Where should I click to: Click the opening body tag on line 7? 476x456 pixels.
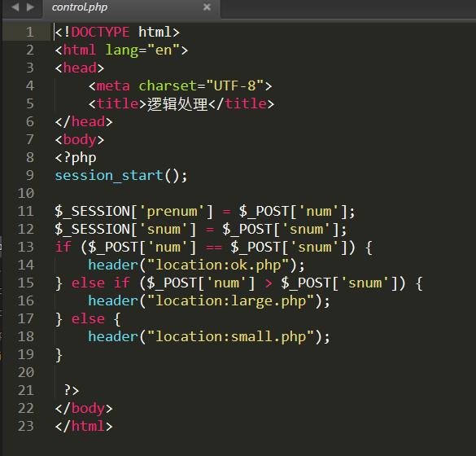(x=80, y=140)
